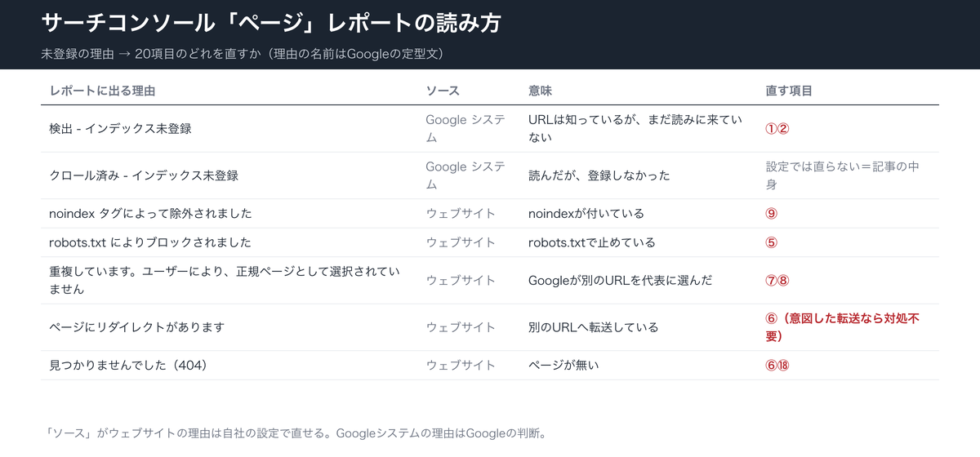The image size is (980, 457).
Task: Click the red '⑥⑱' fix items
Action: click(777, 365)
